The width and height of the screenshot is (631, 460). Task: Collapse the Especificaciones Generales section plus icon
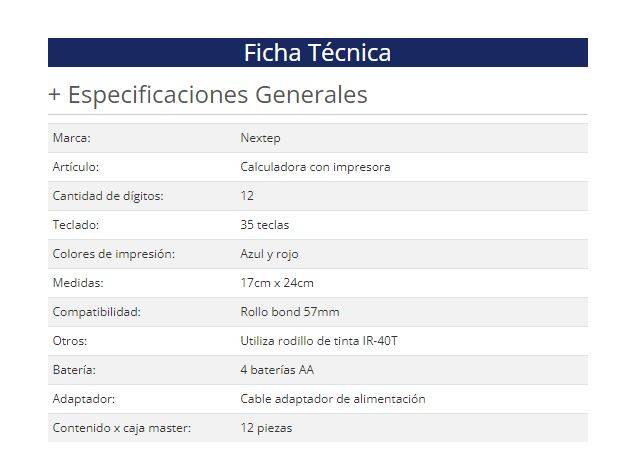pos(54,95)
